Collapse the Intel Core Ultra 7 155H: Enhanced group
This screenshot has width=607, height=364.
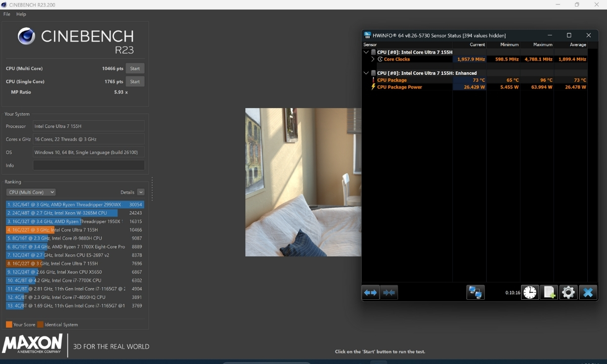click(x=366, y=73)
